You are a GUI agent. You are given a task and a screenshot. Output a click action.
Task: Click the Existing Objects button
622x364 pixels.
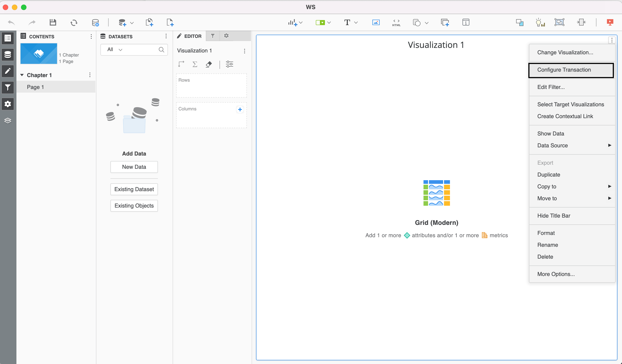tap(134, 205)
